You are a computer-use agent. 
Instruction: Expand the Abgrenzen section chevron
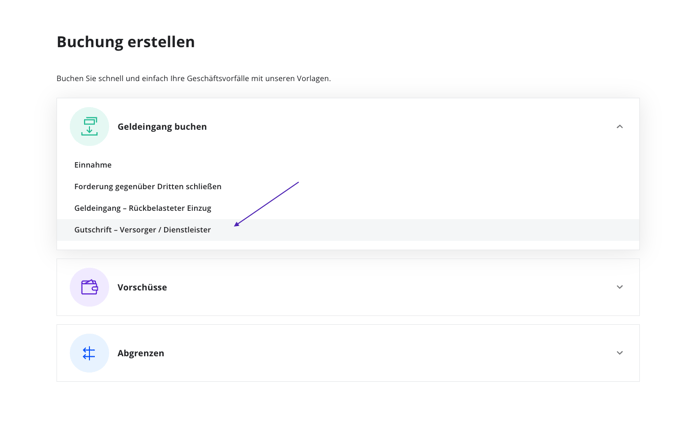[620, 353]
